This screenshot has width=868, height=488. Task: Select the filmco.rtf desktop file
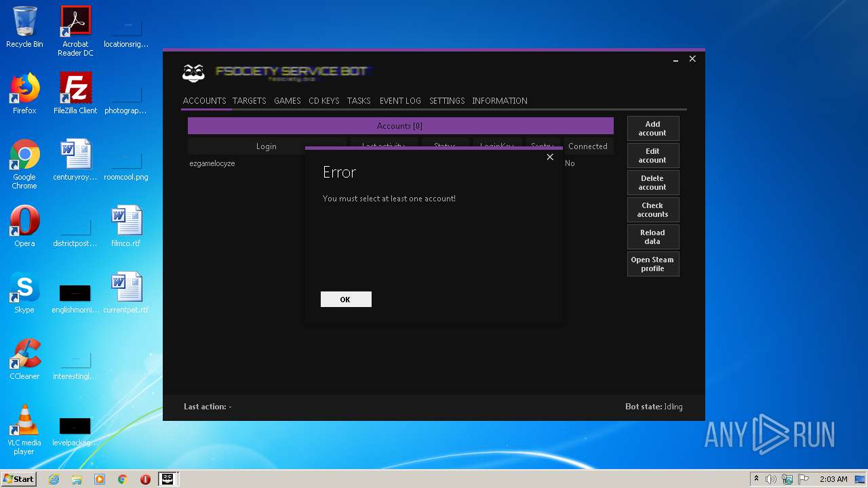coord(126,226)
